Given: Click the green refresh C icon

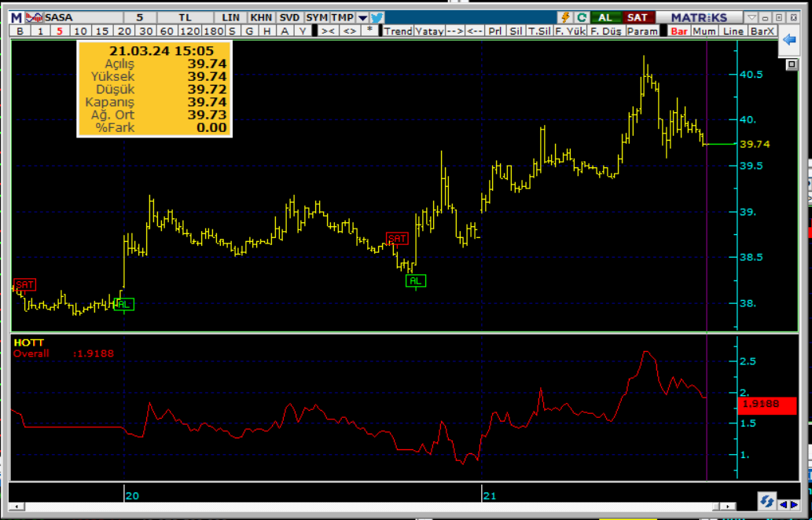Looking at the screenshot, I should point(581,17).
